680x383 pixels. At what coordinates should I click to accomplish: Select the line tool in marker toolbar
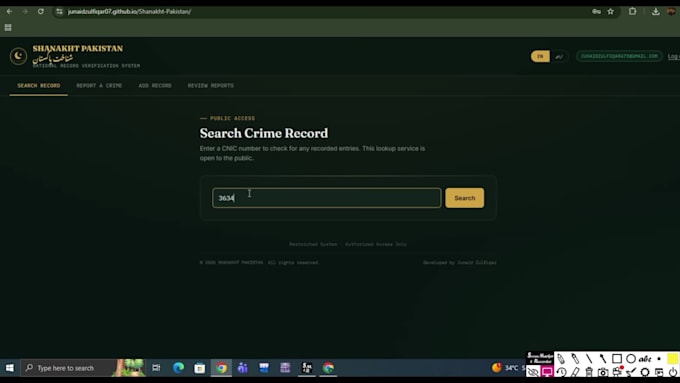tap(589, 359)
